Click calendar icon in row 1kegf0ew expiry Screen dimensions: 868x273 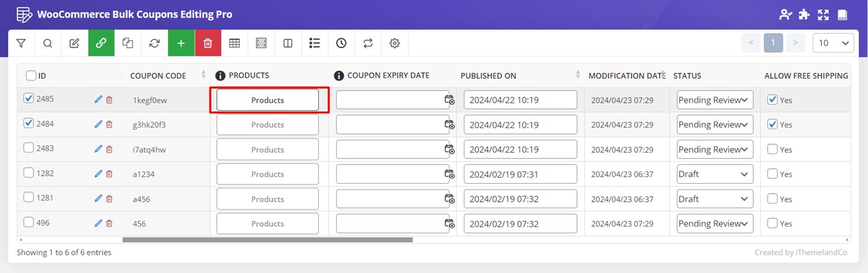click(x=449, y=100)
